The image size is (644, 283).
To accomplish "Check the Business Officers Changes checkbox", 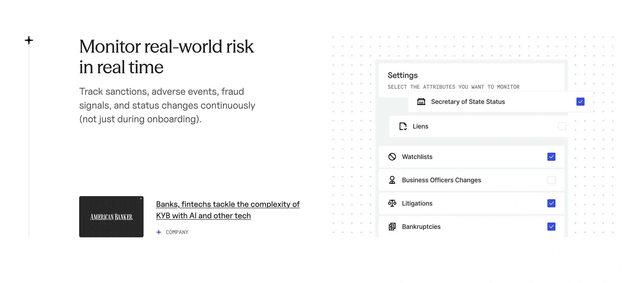I will point(551,180).
